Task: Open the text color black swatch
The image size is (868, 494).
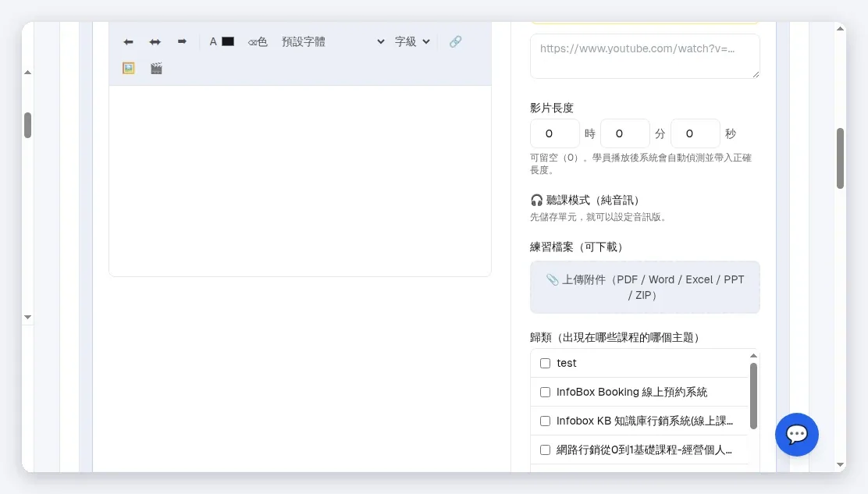Action: pyautogui.click(x=228, y=41)
